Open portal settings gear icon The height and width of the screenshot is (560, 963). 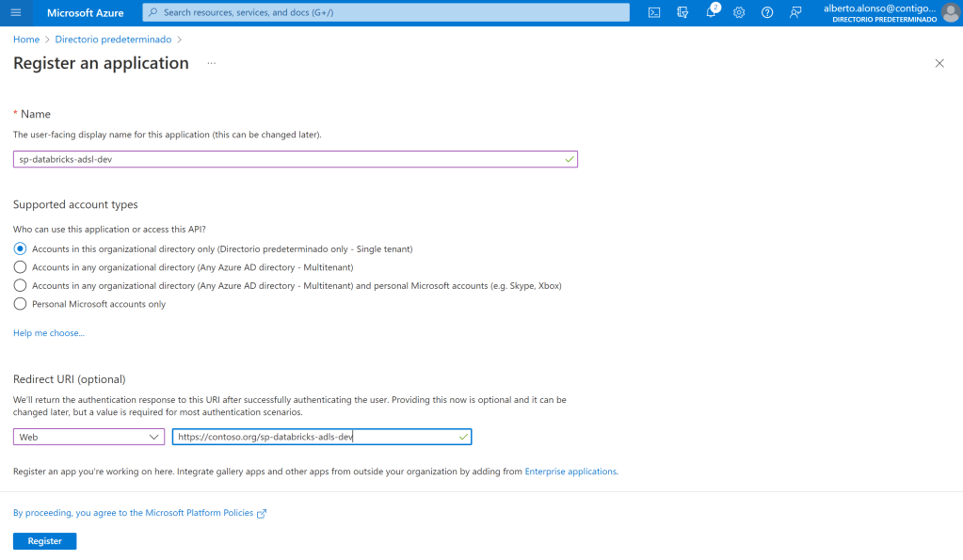point(739,12)
